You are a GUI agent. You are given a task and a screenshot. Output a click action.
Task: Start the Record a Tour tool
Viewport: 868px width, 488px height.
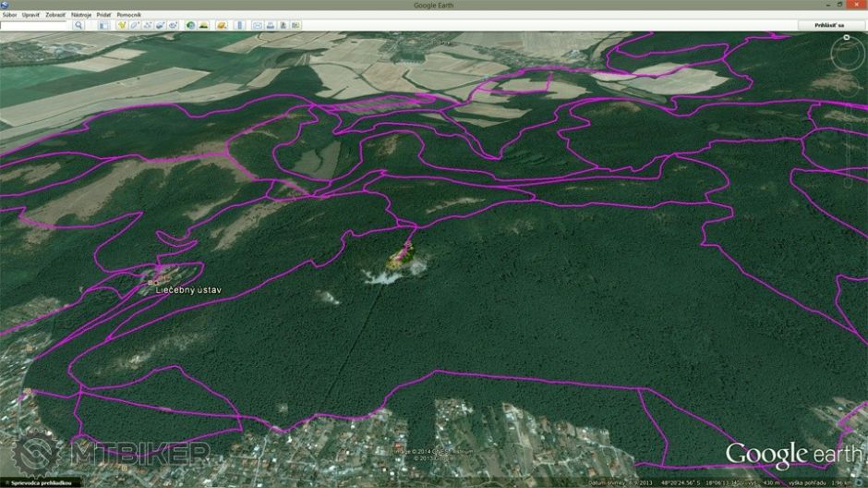click(x=174, y=25)
